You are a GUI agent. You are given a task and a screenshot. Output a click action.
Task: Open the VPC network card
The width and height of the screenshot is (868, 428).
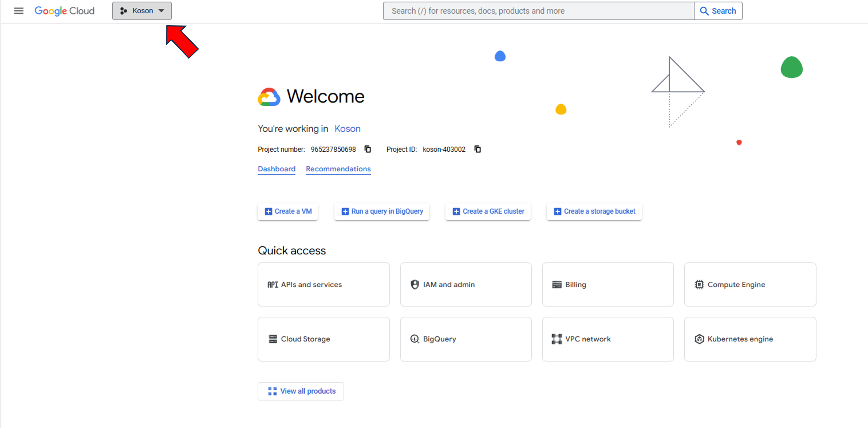(x=608, y=339)
